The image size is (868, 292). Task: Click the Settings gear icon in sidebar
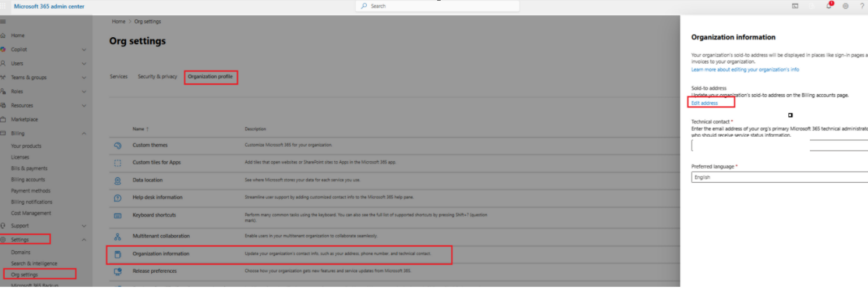click(3, 240)
